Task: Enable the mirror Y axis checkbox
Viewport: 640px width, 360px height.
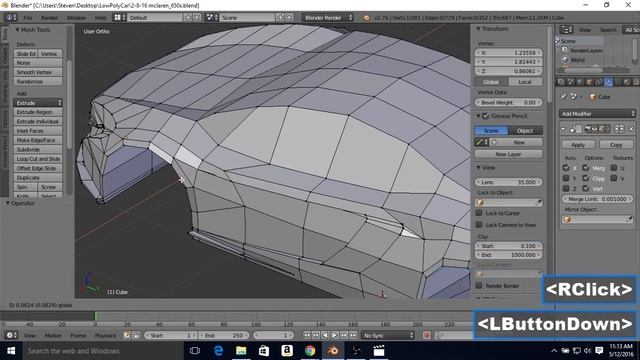Action: pyautogui.click(x=566, y=178)
